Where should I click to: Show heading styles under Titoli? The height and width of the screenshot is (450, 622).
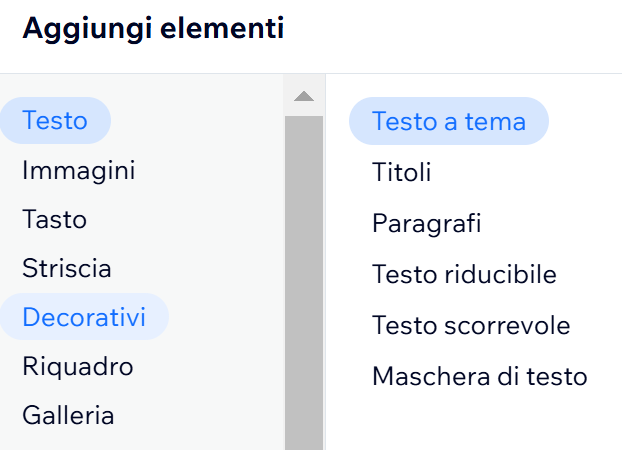[x=401, y=172]
